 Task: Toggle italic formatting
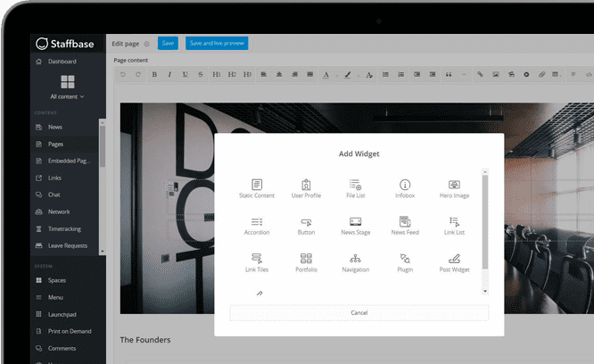click(x=169, y=75)
